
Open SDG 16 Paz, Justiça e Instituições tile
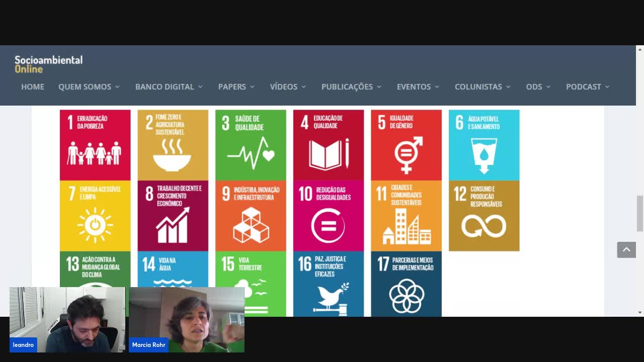tap(329, 284)
